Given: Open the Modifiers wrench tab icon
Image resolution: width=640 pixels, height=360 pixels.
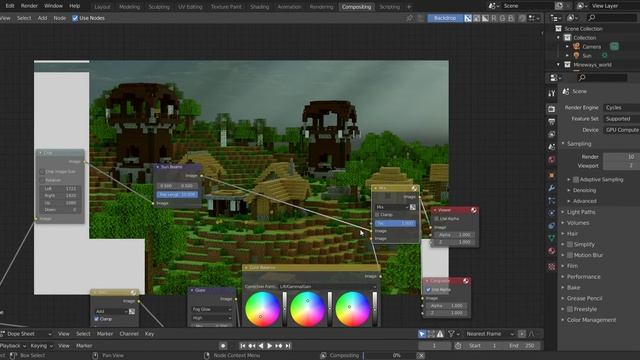Looking at the screenshot, I should coord(551,188).
